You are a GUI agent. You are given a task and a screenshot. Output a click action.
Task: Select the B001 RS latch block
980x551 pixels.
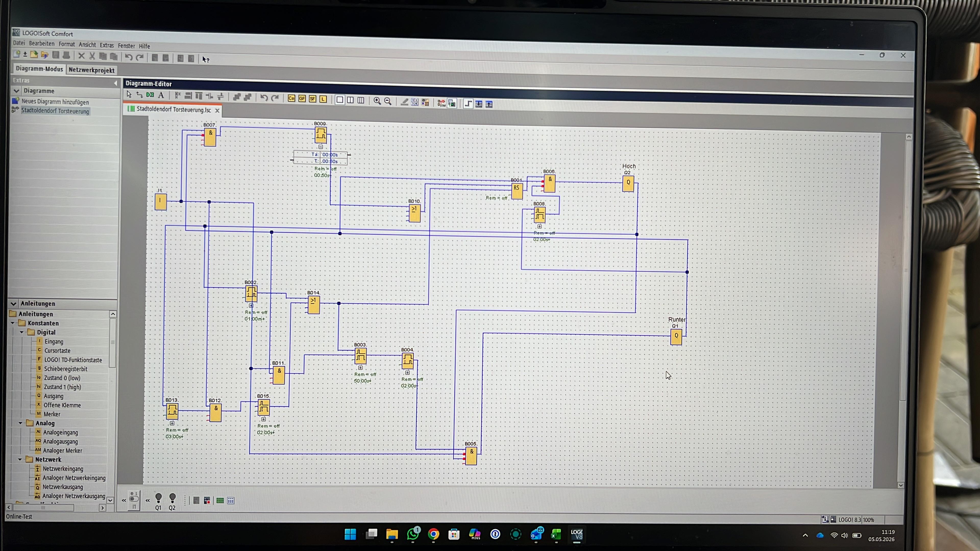[x=517, y=191]
